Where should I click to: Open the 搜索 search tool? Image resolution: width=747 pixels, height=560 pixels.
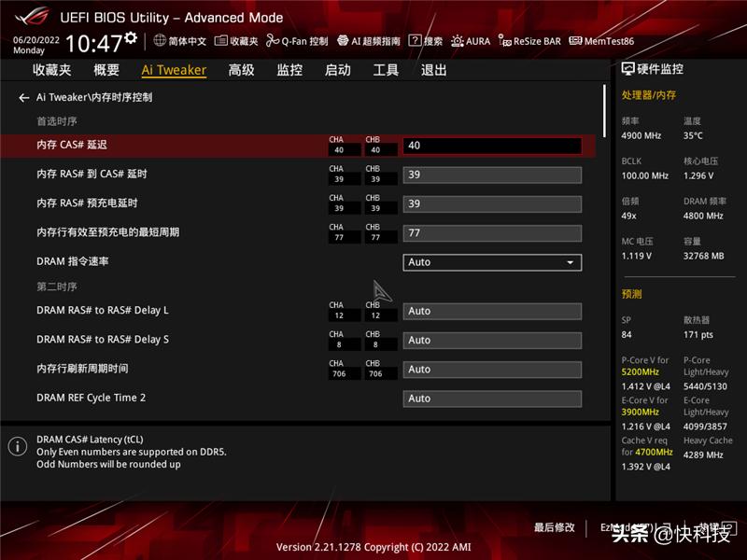[430, 41]
